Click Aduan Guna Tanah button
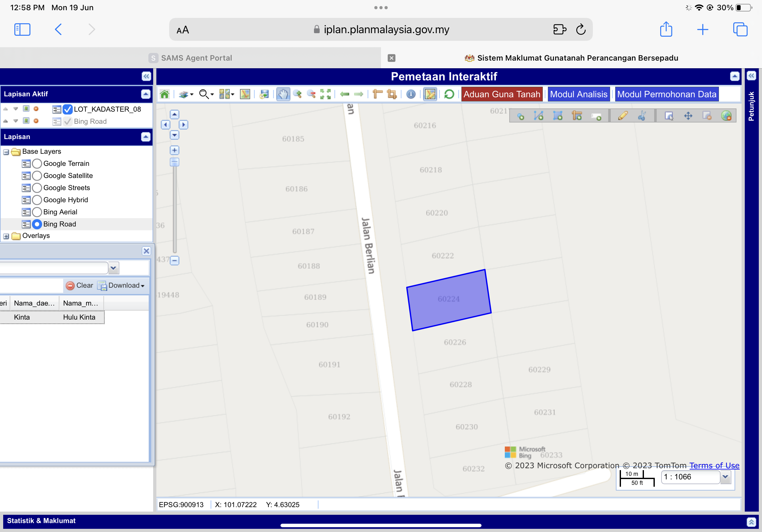Viewport: 762px width, 532px height. click(502, 94)
